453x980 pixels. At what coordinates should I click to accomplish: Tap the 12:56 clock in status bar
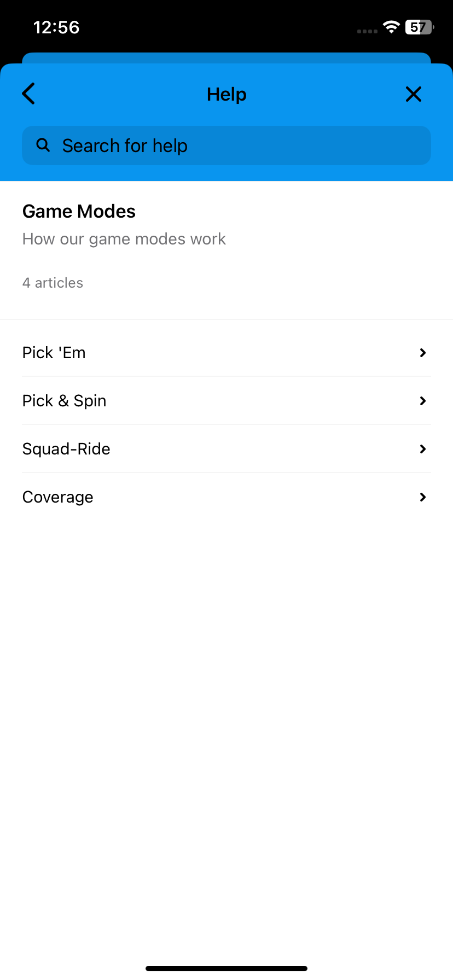coord(56,27)
